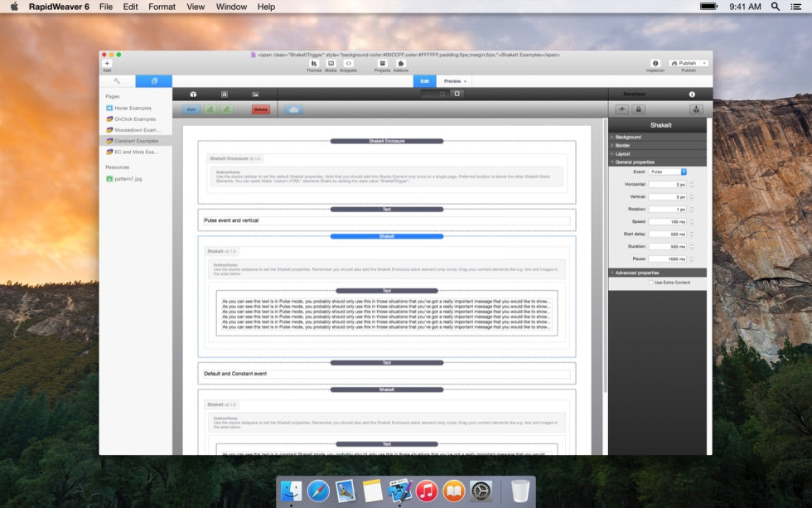Open the Inspector
The height and width of the screenshot is (508, 812).
(x=655, y=63)
